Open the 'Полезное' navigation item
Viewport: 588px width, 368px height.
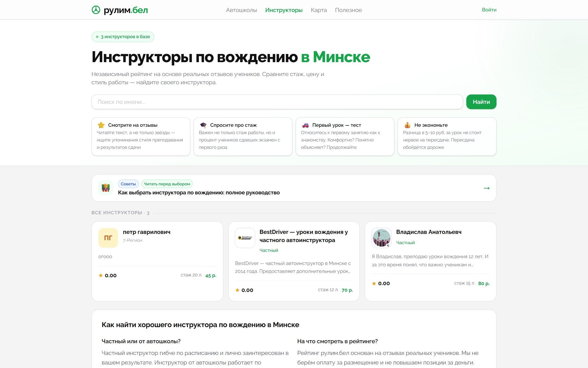(348, 10)
